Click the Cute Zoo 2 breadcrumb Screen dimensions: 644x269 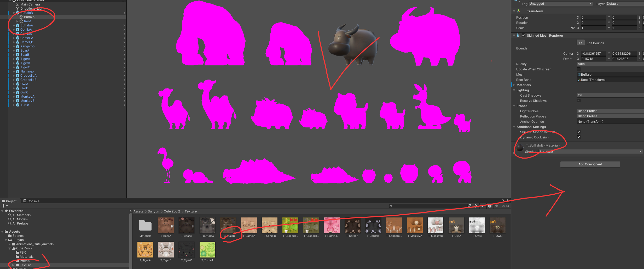pyautogui.click(x=172, y=211)
